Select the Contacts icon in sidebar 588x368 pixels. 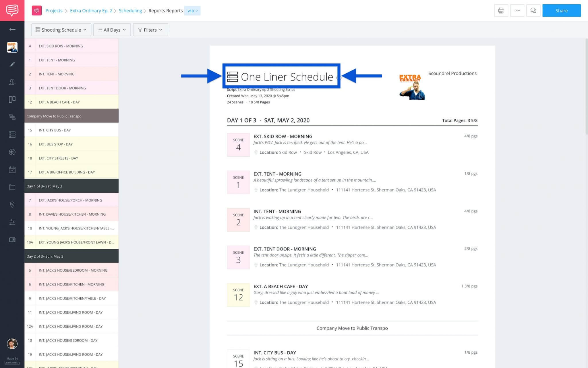tap(12, 82)
